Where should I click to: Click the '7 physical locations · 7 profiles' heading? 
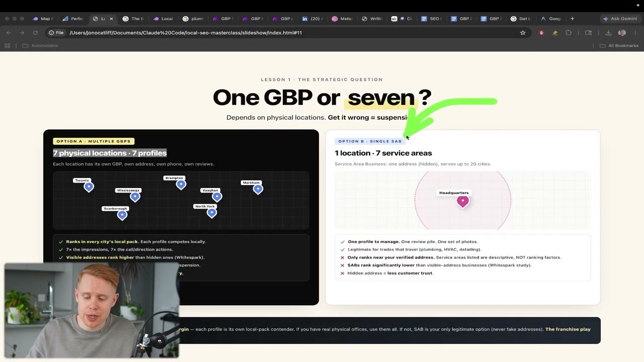(110, 153)
